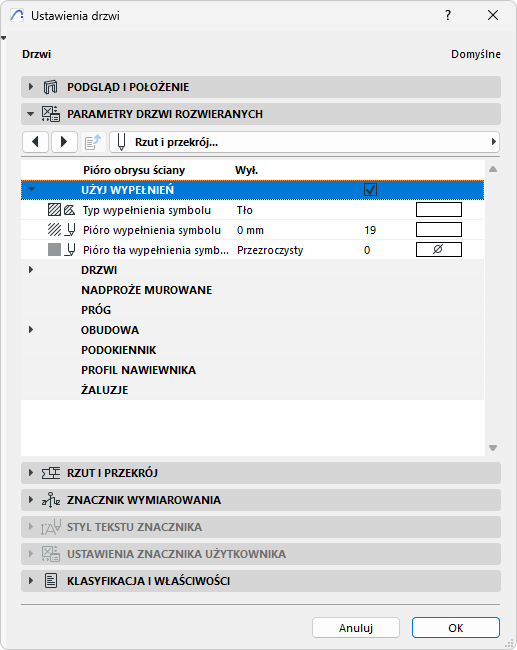Open transparent pen swatch with ∅ symbol

coord(439,250)
